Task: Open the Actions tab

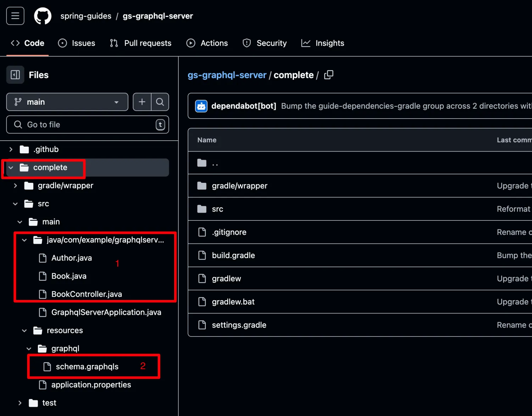Action: (207, 43)
